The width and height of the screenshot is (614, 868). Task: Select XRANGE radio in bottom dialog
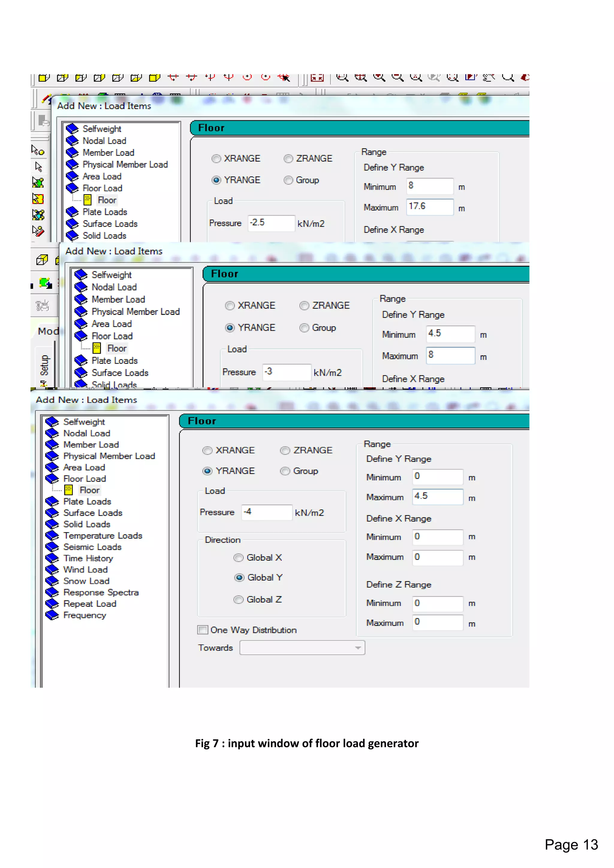click(207, 450)
